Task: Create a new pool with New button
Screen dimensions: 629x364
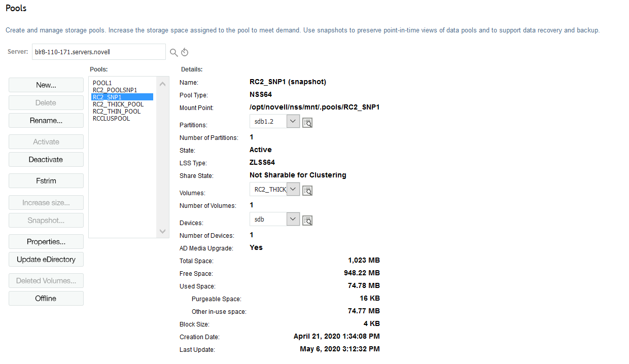Action: (x=46, y=85)
